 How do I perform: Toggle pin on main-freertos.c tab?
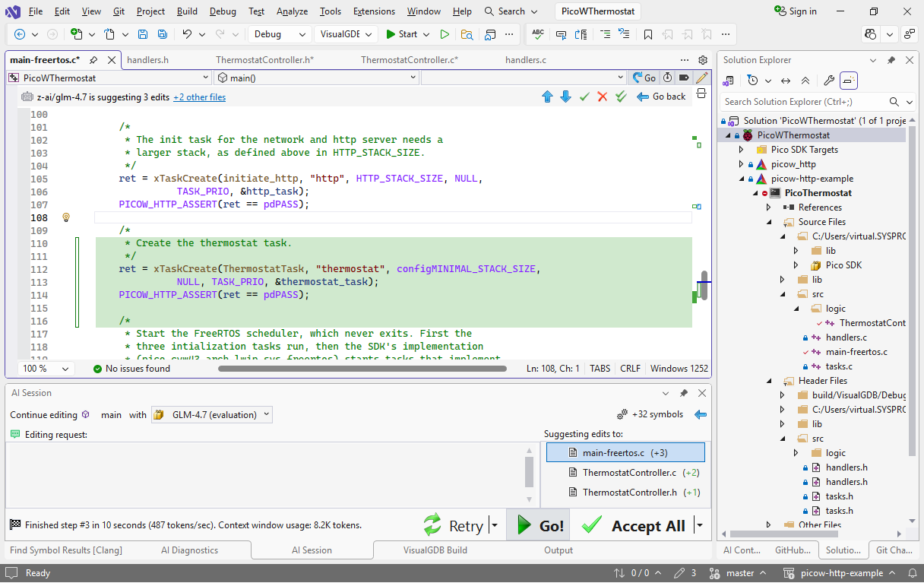tap(93, 60)
